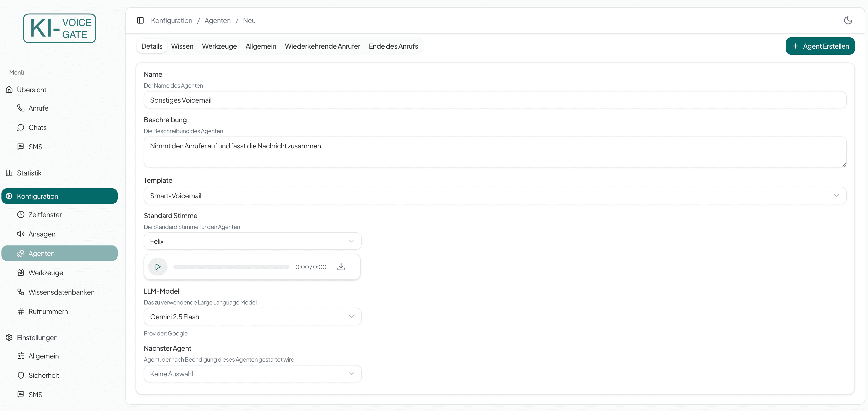The width and height of the screenshot is (868, 411).
Task: Click the Agent Erstellen button
Action: click(x=820, y=46)
